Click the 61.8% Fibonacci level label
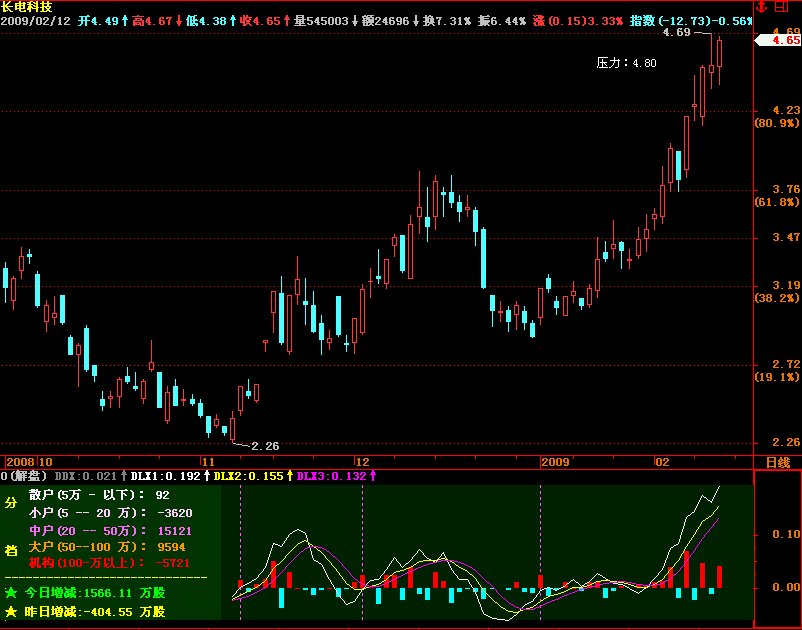This screenshot has width=802, height=630. pyautogui.click(x=776, y=203)
